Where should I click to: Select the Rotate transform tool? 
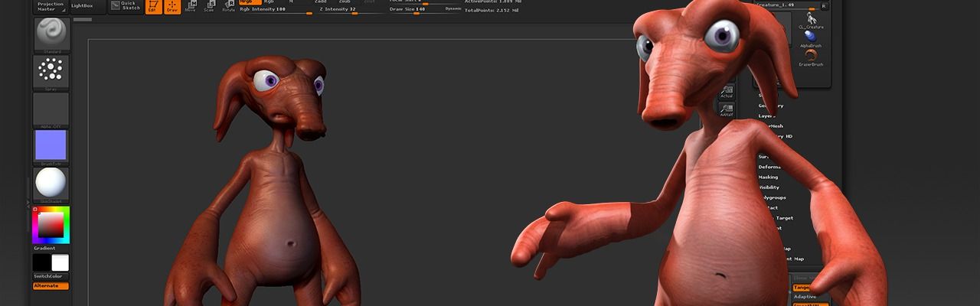tap(228, 6)
